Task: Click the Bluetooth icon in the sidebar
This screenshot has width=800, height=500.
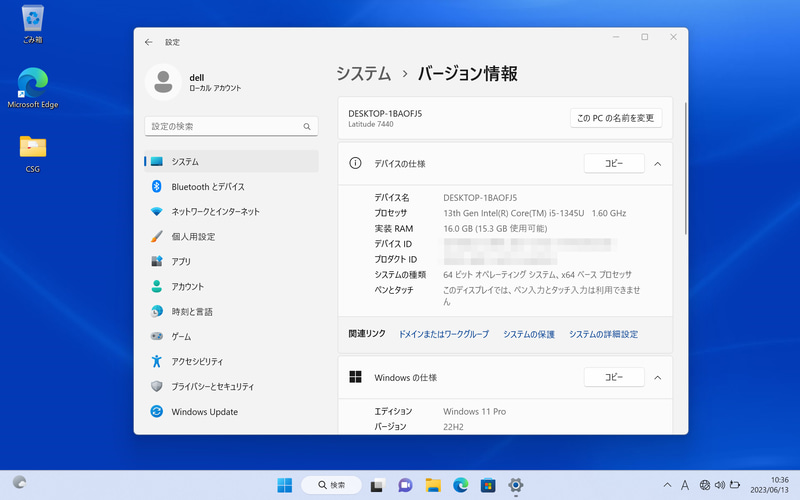Action: 157,186
